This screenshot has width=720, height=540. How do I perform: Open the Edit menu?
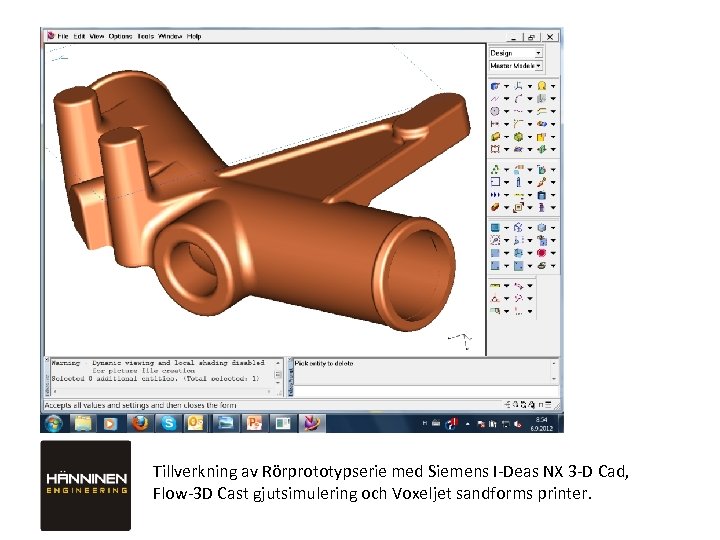(x=79, y=36)
